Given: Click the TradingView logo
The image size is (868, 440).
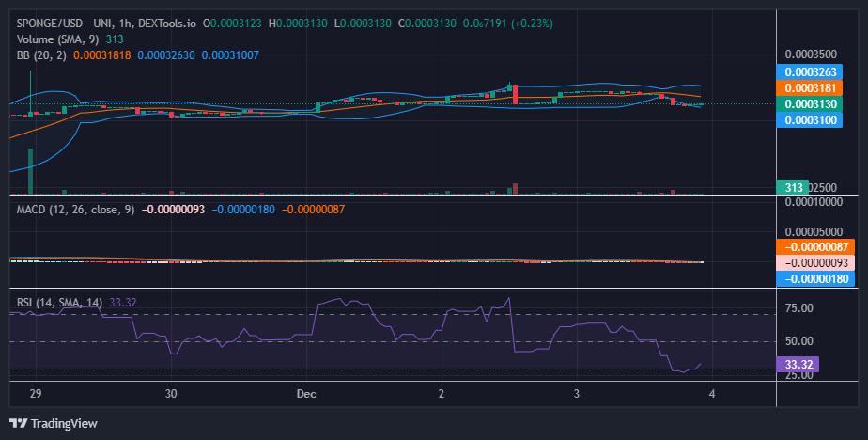Looking at the screenshot, I should [54, 424].
